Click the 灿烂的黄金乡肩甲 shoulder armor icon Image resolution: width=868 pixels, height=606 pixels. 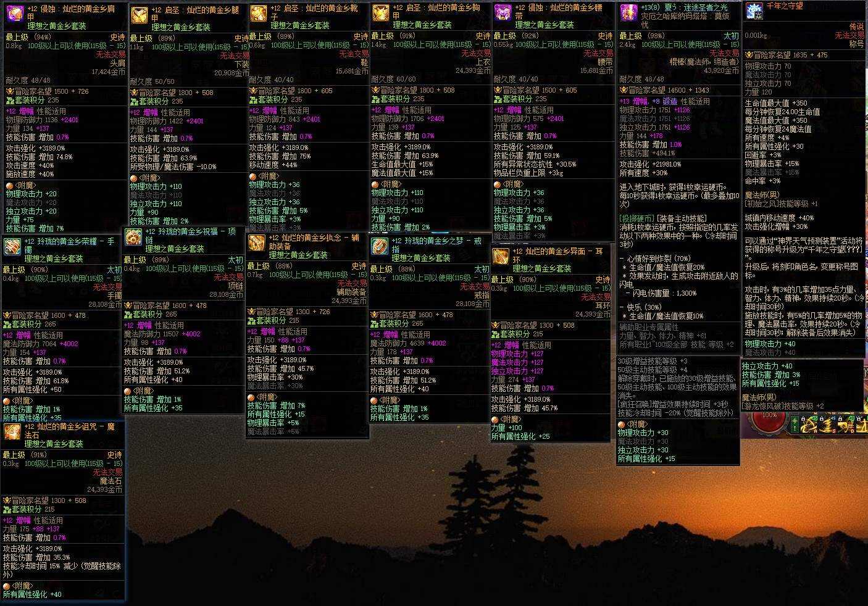[x=14, y=14]
